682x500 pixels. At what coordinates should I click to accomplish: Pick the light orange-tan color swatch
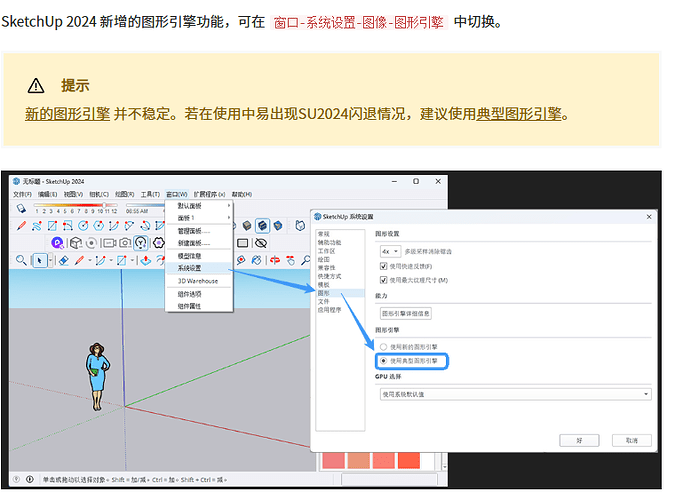[358, 460]
